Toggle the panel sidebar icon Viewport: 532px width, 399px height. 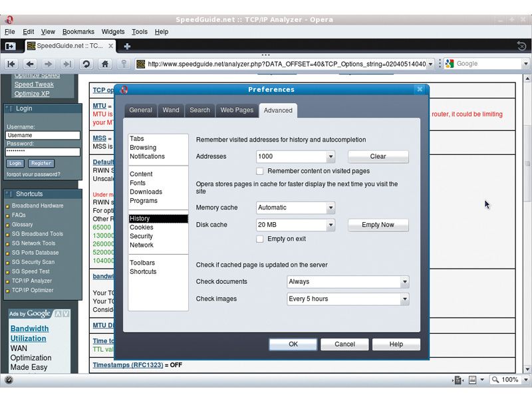[x=10, y=46]
